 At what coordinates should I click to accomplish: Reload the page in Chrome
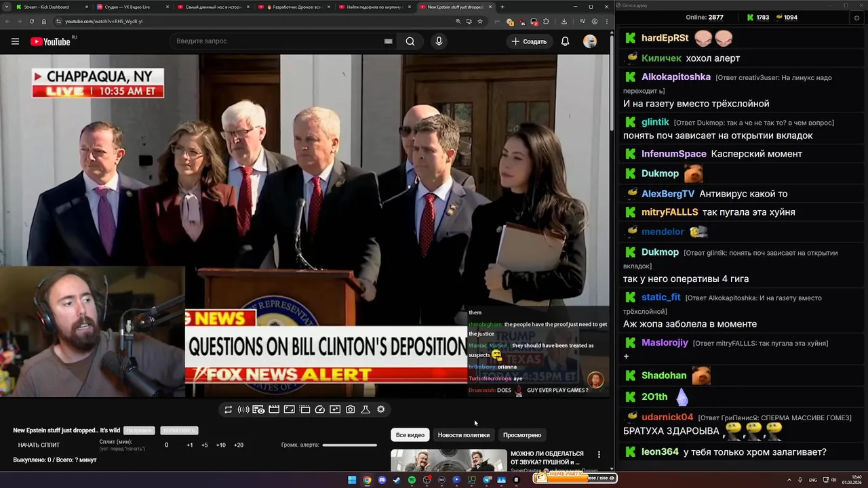coord(31,21)
